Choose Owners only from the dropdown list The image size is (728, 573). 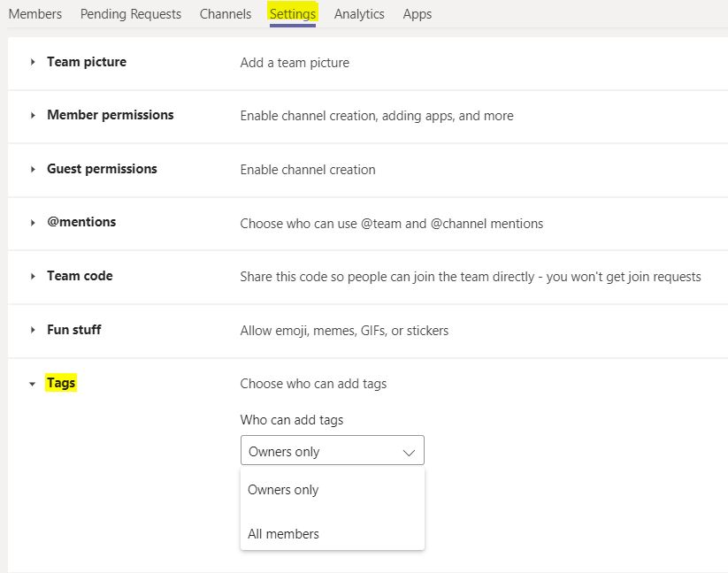(x=283, y=490)
